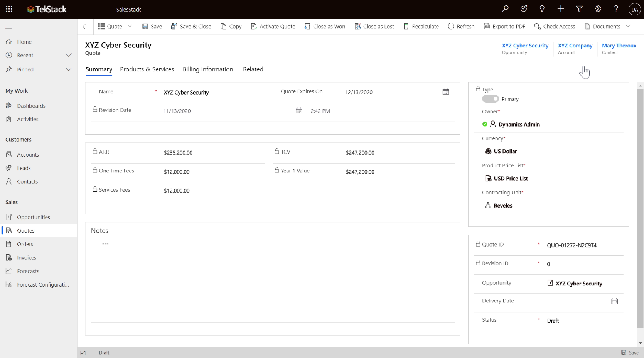Click the vertical scrollbar down arrow
The height and width of the screenshot is (358, 644).
pos(641,343)
